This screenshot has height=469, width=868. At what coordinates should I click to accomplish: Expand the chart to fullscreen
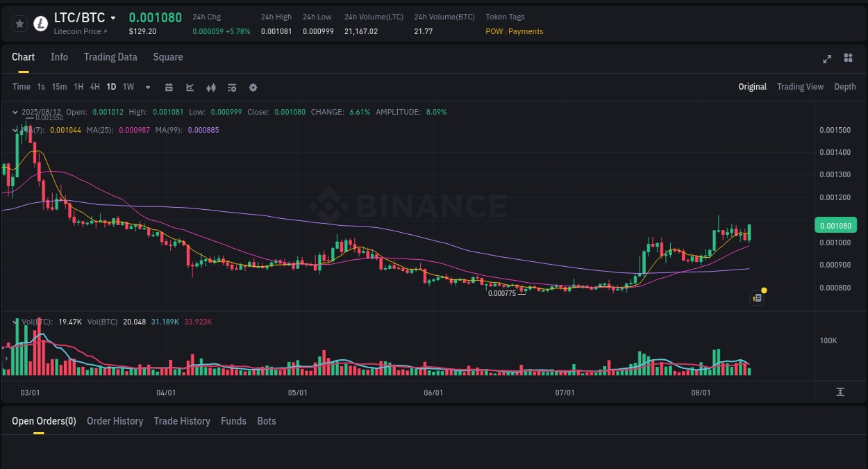point(827,58)
